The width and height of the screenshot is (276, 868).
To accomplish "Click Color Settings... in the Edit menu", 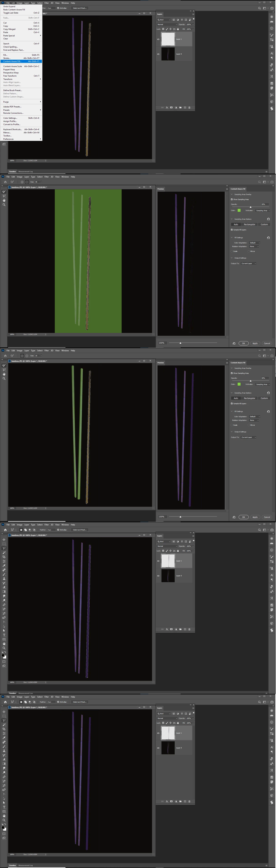I will [x=21, y=118].
